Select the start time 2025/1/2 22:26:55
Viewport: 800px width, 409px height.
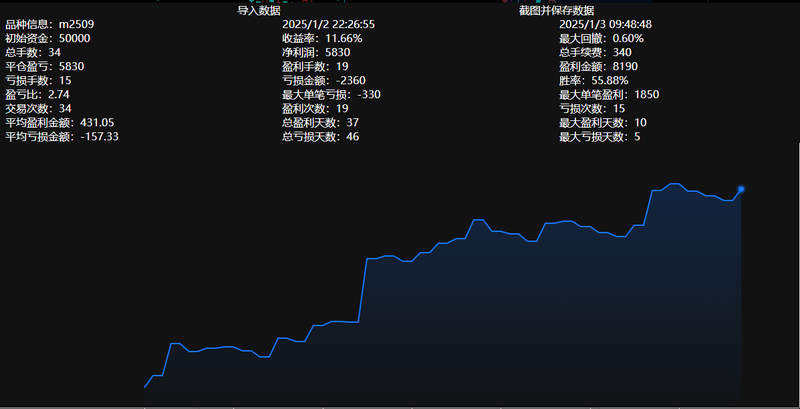(329, 24)
